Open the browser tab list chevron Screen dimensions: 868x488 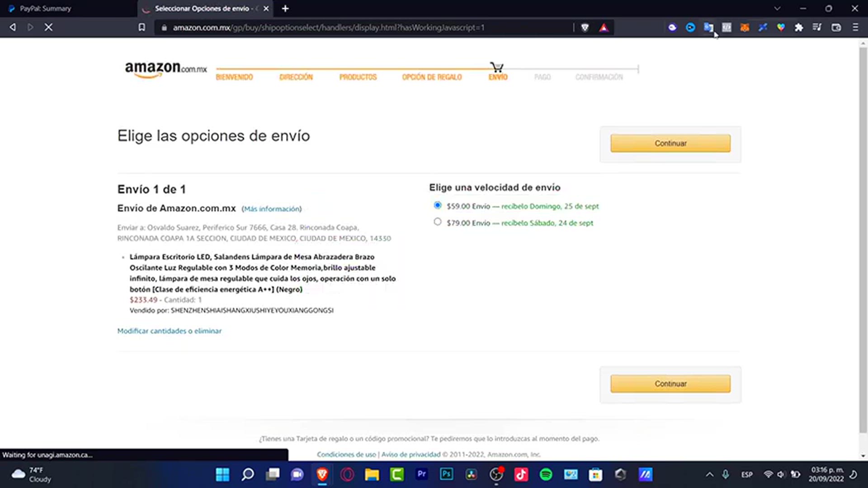pyautogui.click(x=777, y=9)
